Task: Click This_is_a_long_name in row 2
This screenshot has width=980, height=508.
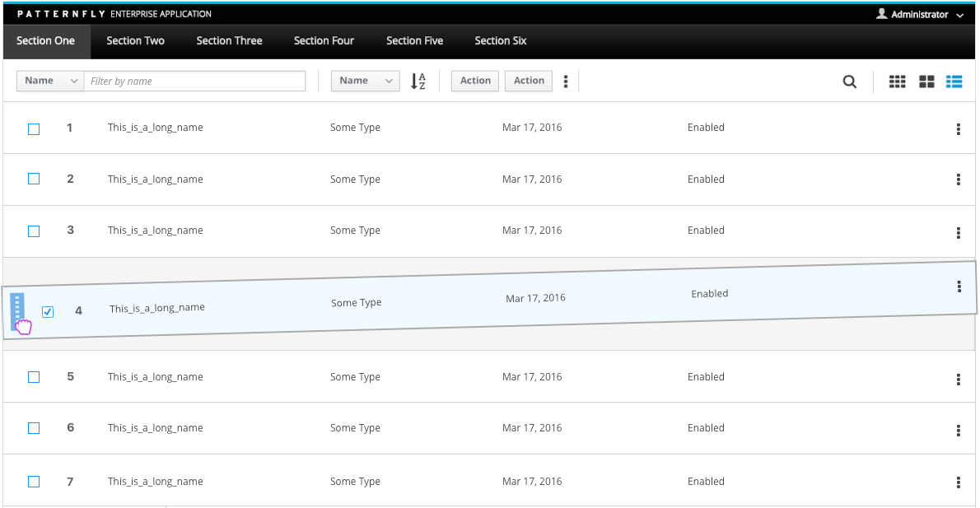Action: (x=155, y=179)
